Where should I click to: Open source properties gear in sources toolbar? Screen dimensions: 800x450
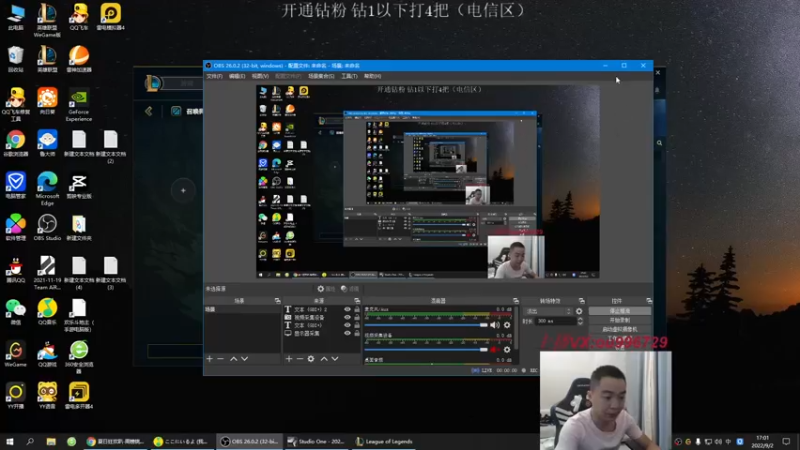click(x=311, y=359)
